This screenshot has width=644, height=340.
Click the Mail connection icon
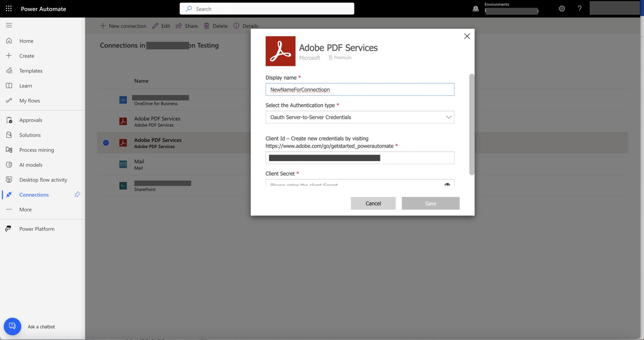pyautogui.click(x=123, y=164)
